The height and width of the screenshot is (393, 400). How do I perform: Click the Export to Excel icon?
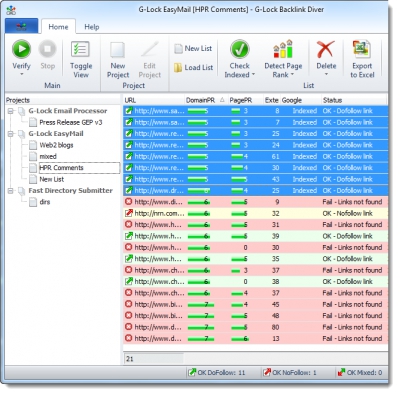click(362, 49)
